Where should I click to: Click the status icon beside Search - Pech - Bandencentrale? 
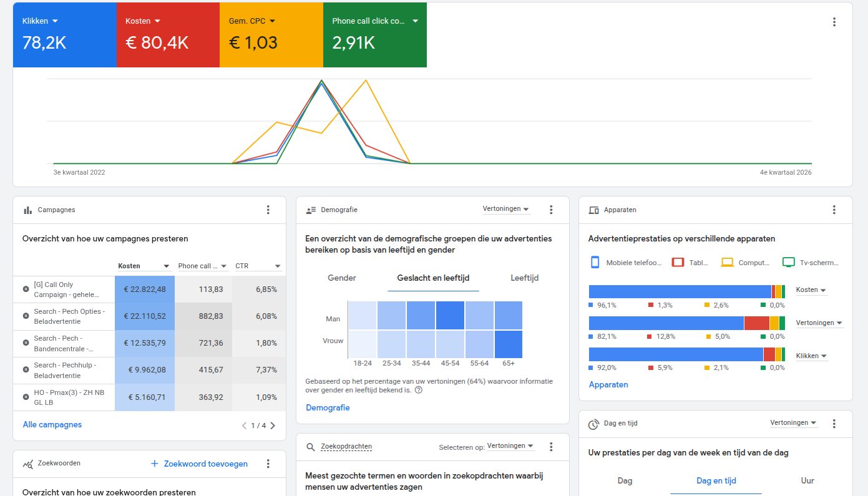(26, 343)
